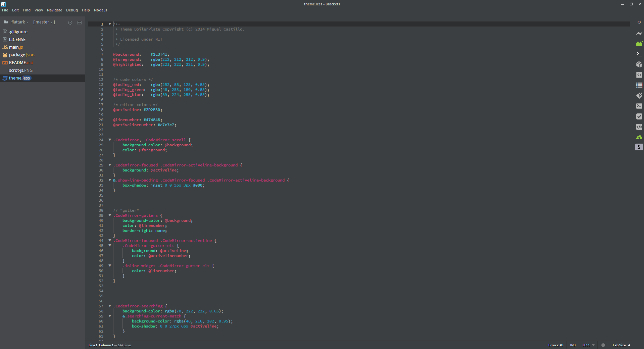The width and height of the screenshot is (644, 349).
Task: Click the #3c3f41 background color value
Action: (x=159, y=54)
